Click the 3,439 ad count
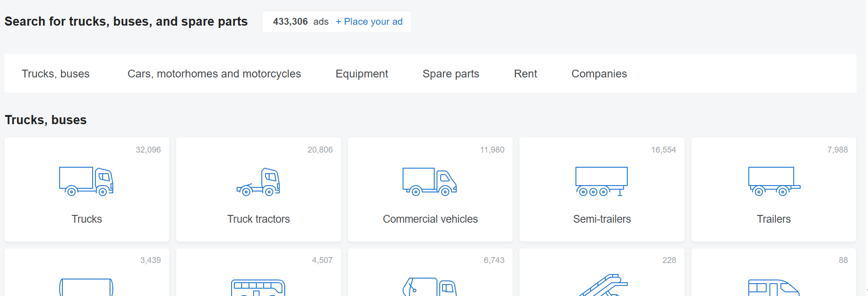The width and height of the screenshot is (868, 296). click(x=150, y=260)
